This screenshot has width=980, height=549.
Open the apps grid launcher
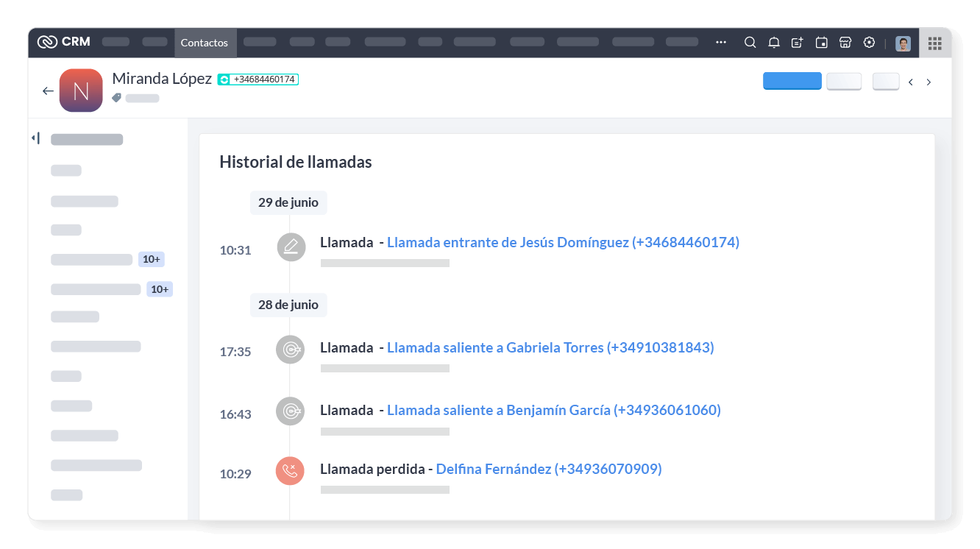tap(935, 43)
